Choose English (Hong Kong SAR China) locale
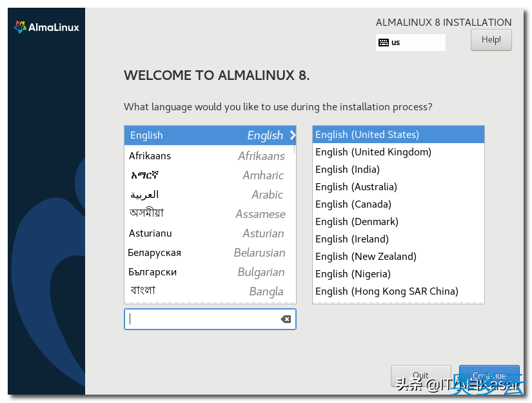The image size is (532, 403). coord(385,291)
